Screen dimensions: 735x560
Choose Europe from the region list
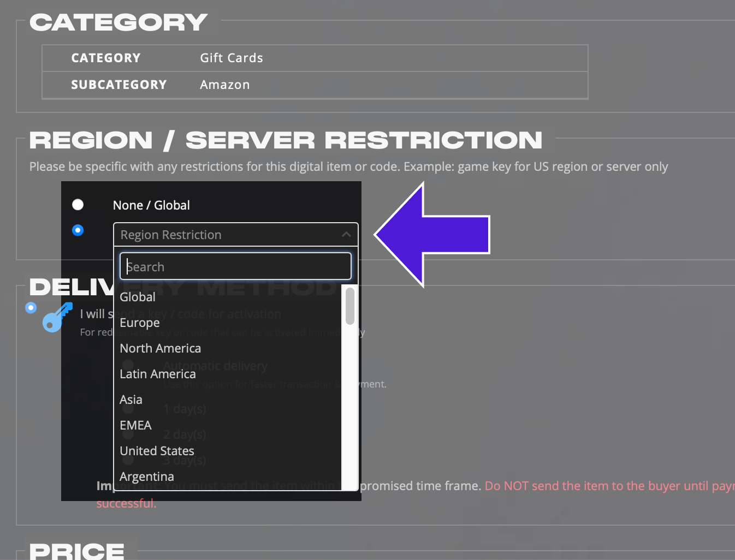tap(140, 323)
